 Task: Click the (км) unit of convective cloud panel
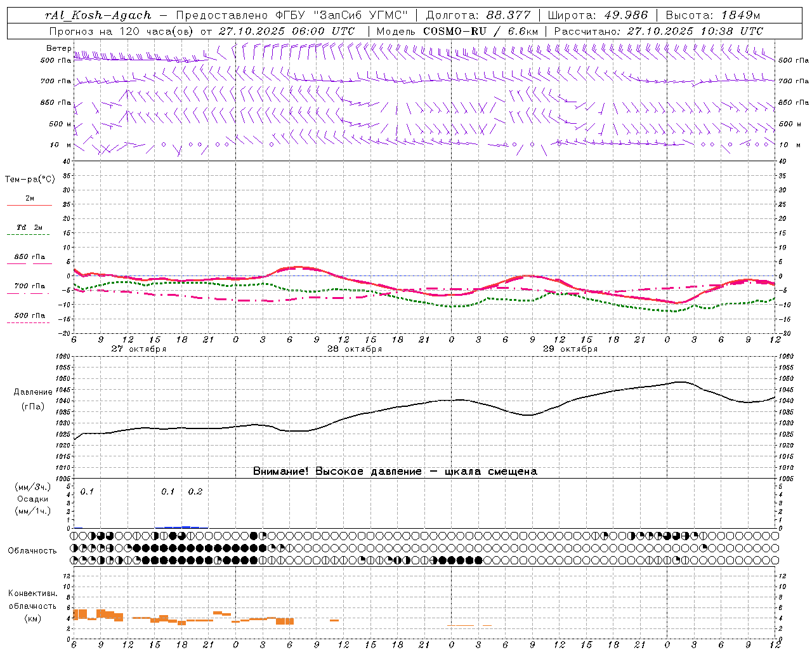33,618
